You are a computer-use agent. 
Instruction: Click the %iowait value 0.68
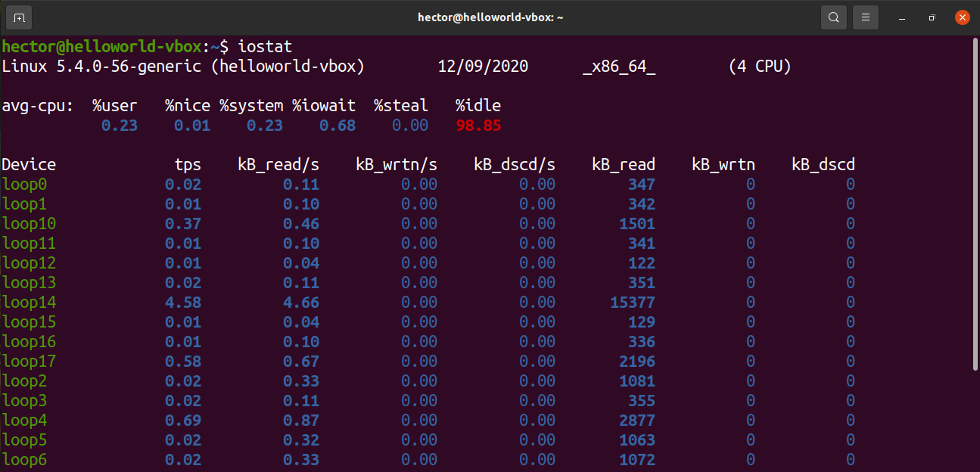point(337,126)
